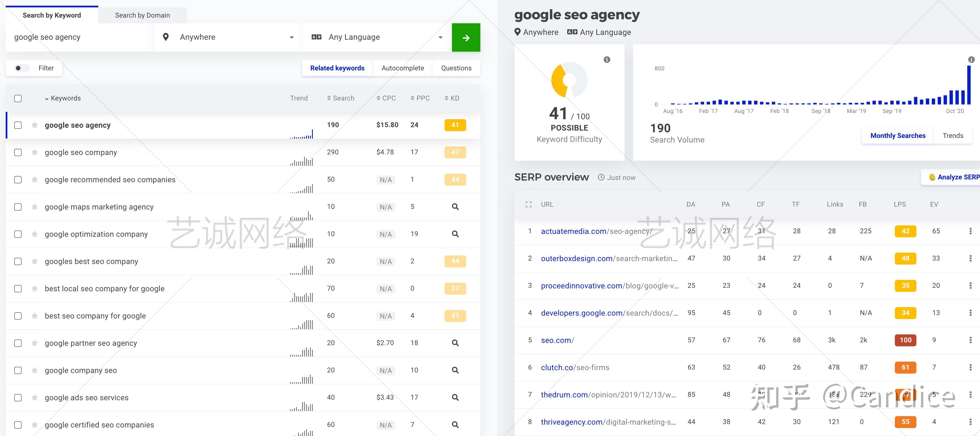The height and width of the screenshot is (436, 980).
Task: Switch chart to Trends tab
Action: [953, 136]
